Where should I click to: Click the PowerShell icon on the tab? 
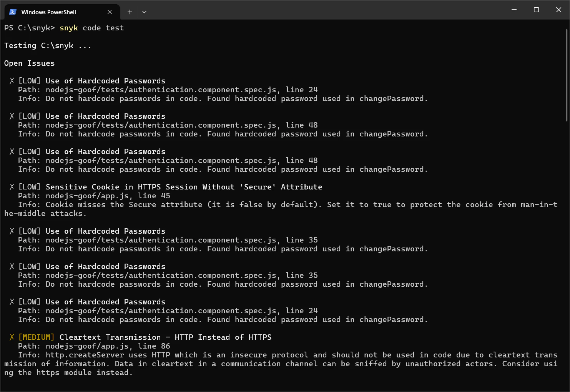[x=13, y=12]
